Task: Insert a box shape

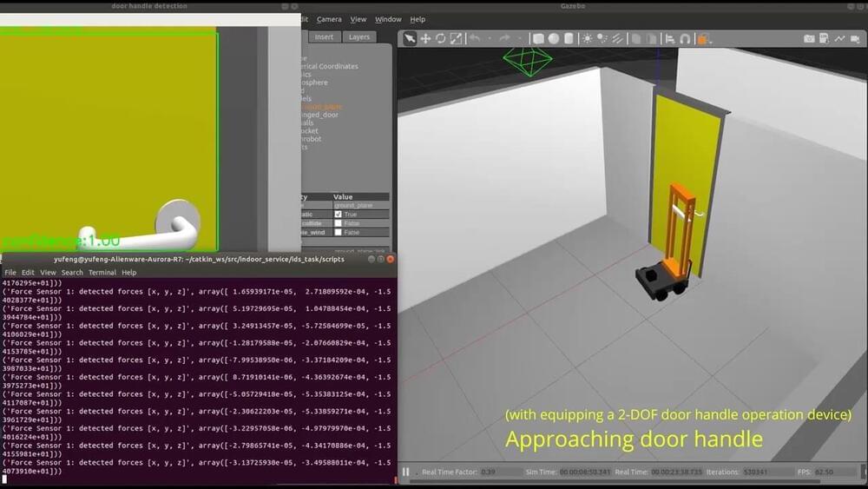Action: point(538,38)
